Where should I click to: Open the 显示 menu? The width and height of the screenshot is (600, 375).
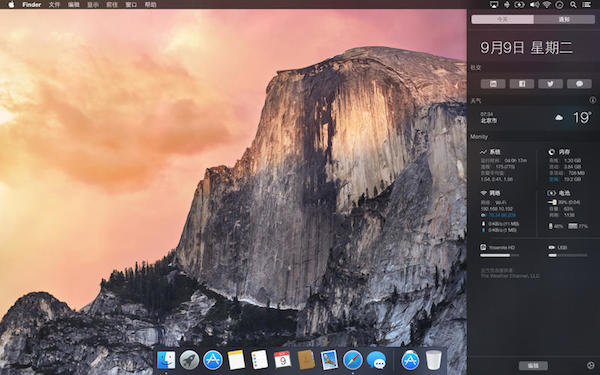[93, 5]
